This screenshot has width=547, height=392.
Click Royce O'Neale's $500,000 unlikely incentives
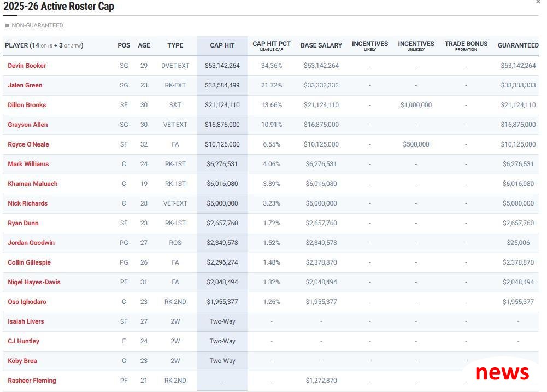(416, 144)
